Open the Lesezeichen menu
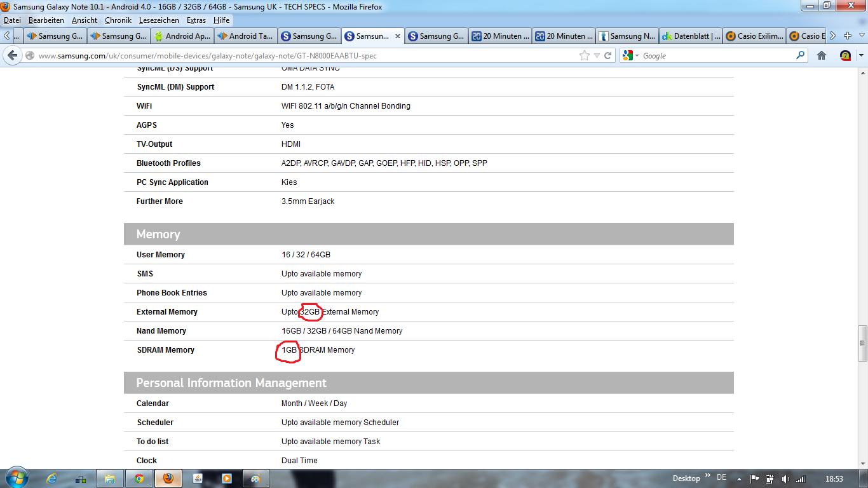868x488 pixels. point(159,20)
